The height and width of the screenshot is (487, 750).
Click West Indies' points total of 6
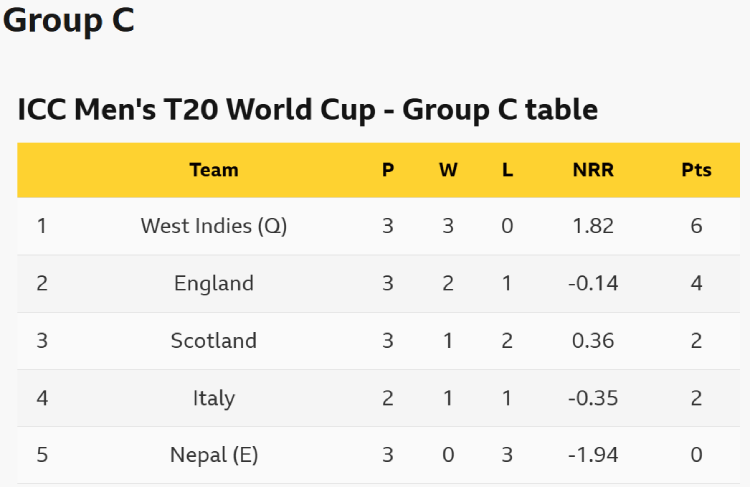(x=696, y=226)
